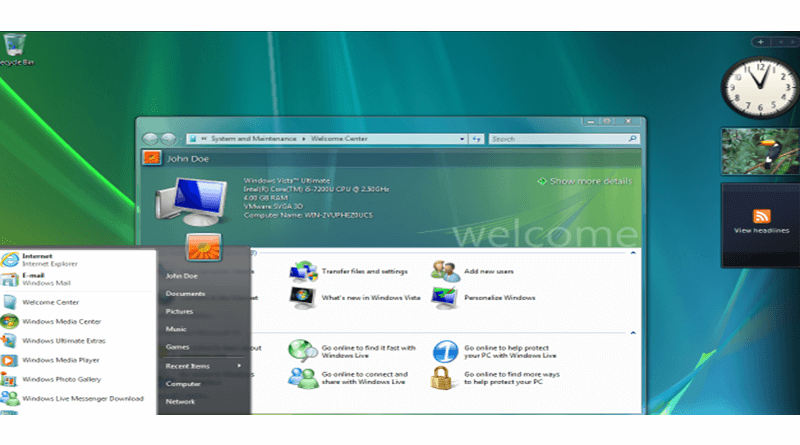Click the refresh button beside the address bar

(x=476, y=139)
